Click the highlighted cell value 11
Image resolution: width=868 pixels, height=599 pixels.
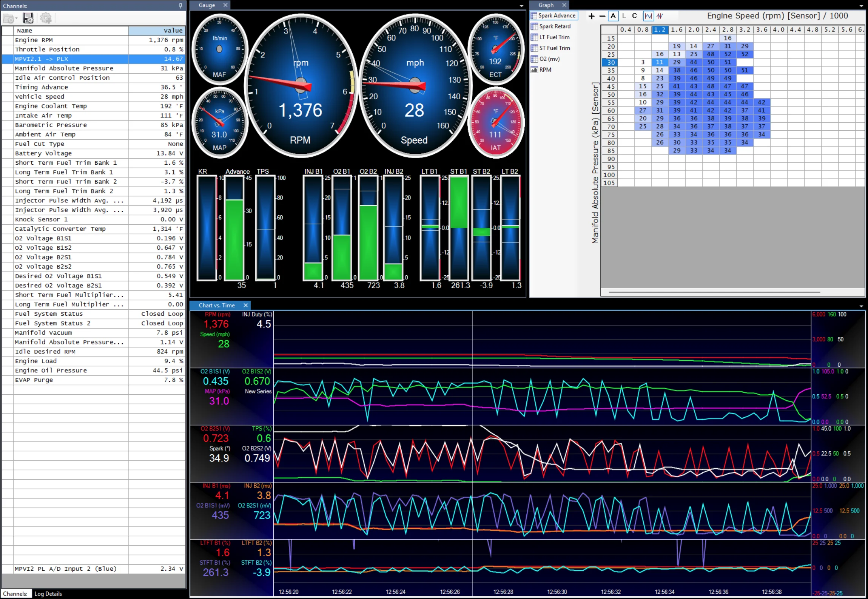click(x=660, y=62)
